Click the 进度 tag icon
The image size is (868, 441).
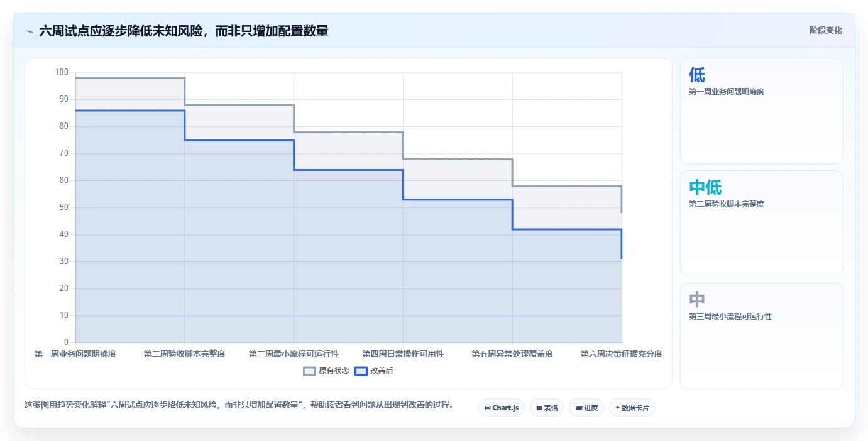click(x=578, y=408)
